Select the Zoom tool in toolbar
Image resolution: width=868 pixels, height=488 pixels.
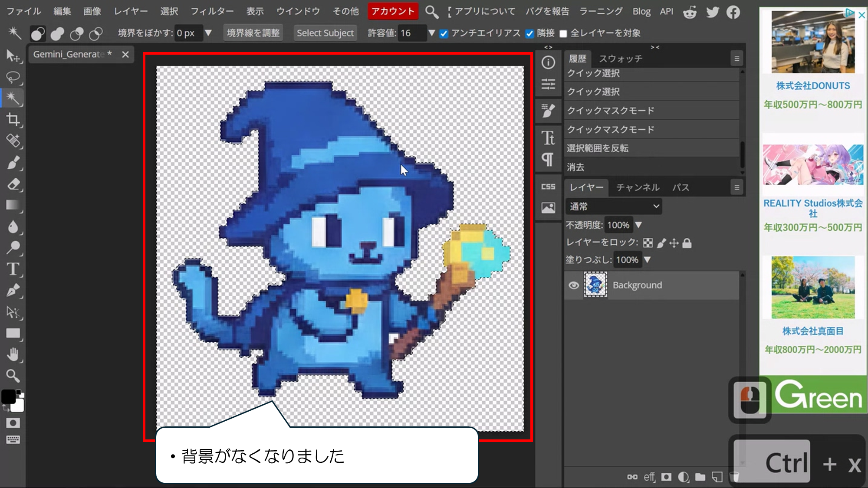coord(13,375)
